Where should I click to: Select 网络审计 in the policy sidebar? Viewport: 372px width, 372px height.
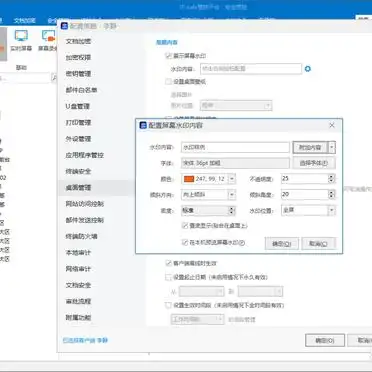[78, 269]
